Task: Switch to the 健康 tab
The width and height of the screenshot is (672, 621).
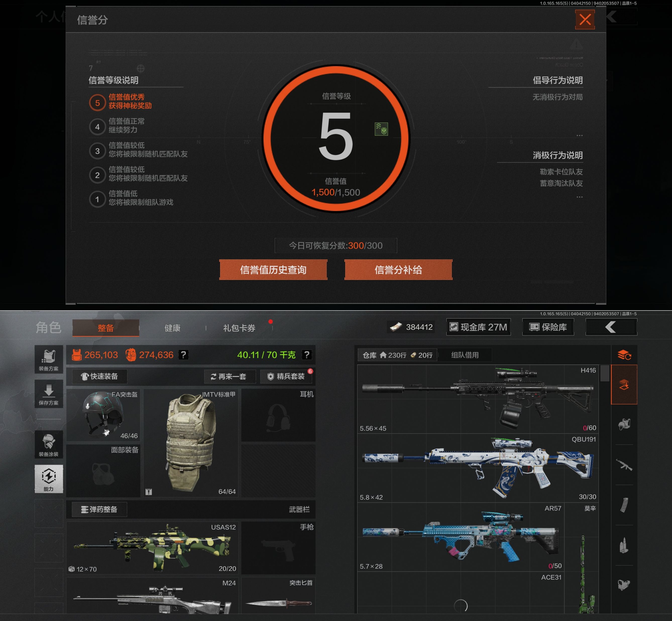Action: [x=172, y=328]
